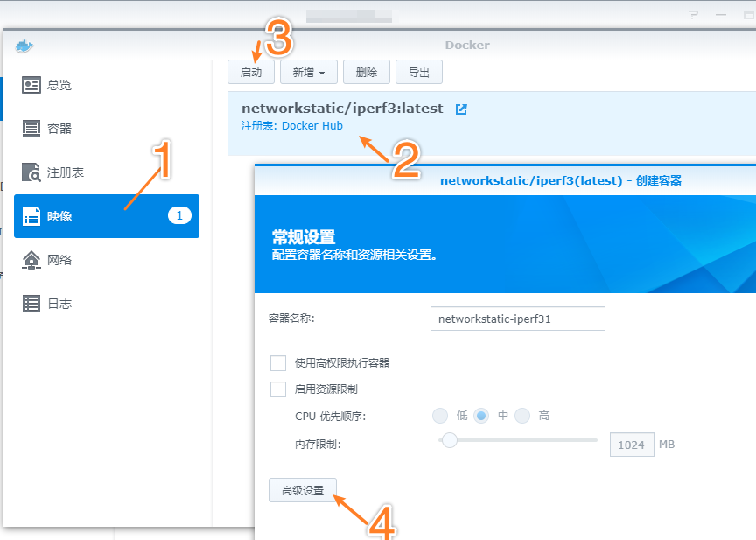Select CPU priority 中 radio button
Viewport: 756px width, 540px height.
pos(481,416)
